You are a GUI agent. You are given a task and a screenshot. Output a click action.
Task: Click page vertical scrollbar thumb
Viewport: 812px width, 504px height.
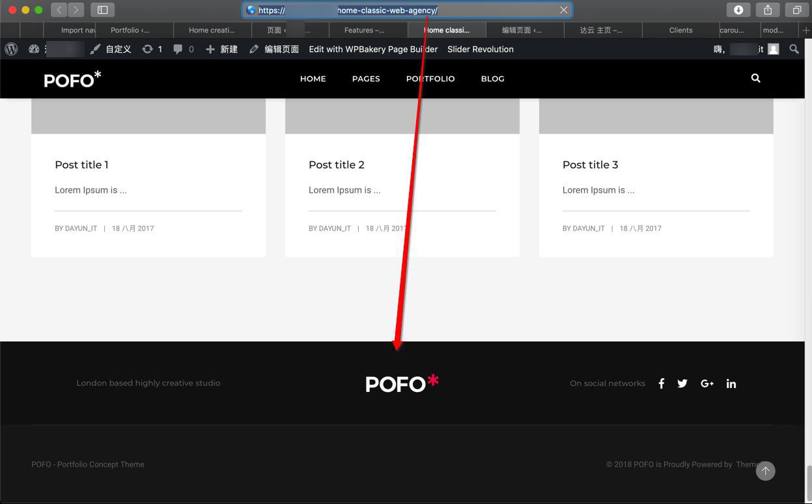[808, 482]
